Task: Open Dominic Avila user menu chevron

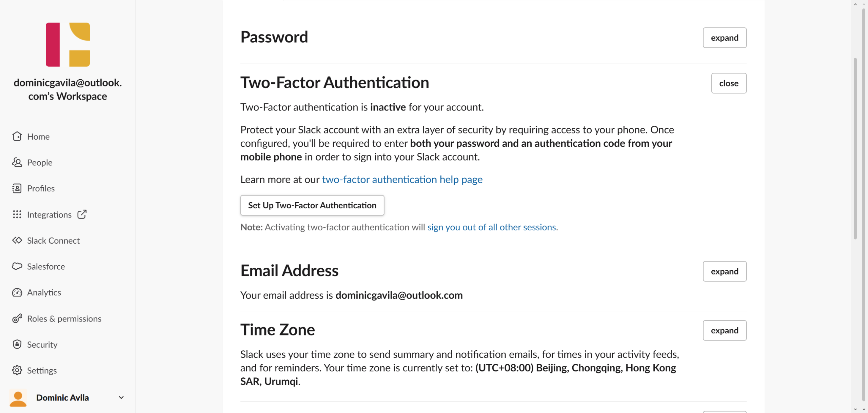Action: (x=121, y=397)
